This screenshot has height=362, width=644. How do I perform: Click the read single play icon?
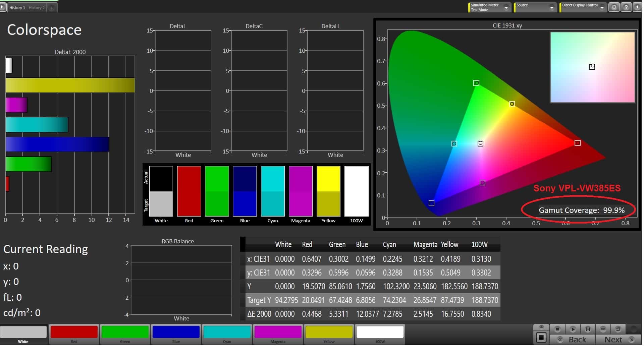coord(573,329)
